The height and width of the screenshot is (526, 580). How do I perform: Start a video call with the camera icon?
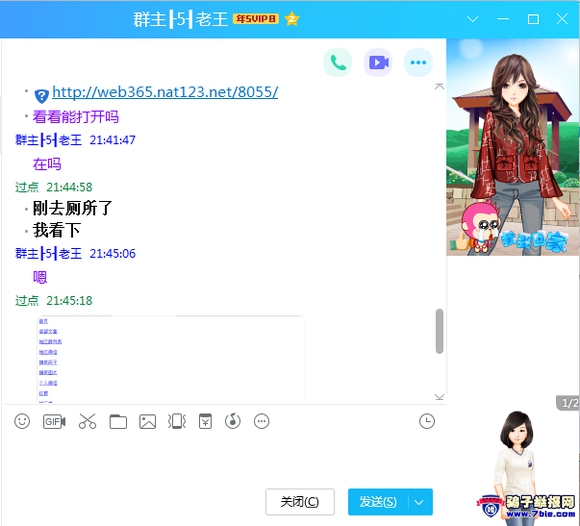click(x=378, y=63)
